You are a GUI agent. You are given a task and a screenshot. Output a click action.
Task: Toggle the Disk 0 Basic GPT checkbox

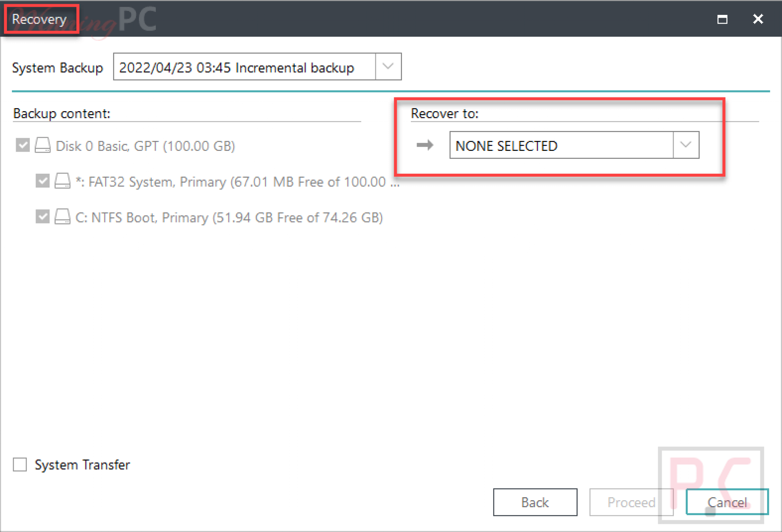coord(23,145)
